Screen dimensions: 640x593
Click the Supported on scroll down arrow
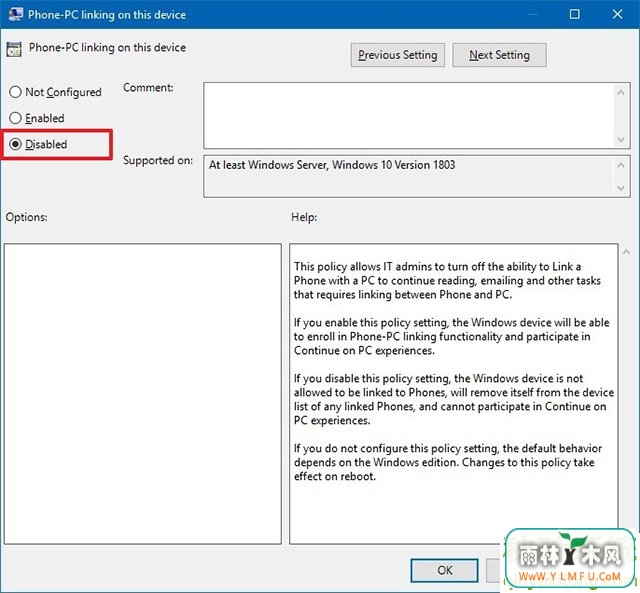tap(621, 188)
